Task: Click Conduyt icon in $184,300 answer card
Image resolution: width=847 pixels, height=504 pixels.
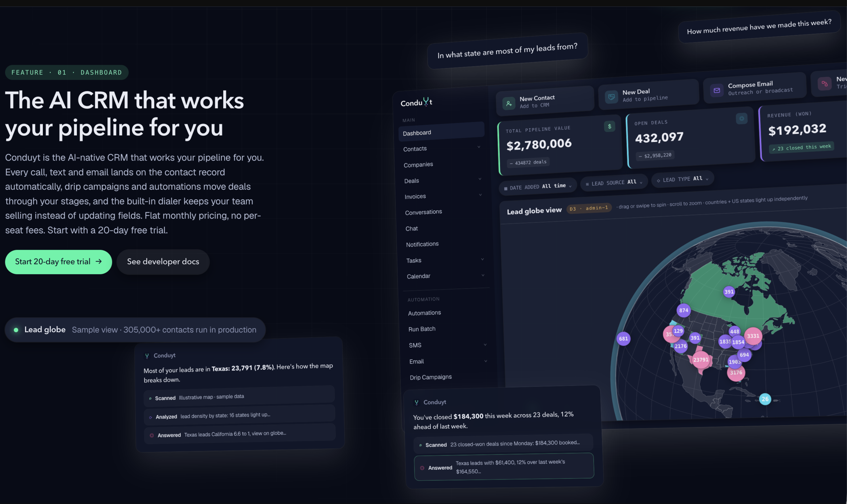Action: click(x=416, y=402)
